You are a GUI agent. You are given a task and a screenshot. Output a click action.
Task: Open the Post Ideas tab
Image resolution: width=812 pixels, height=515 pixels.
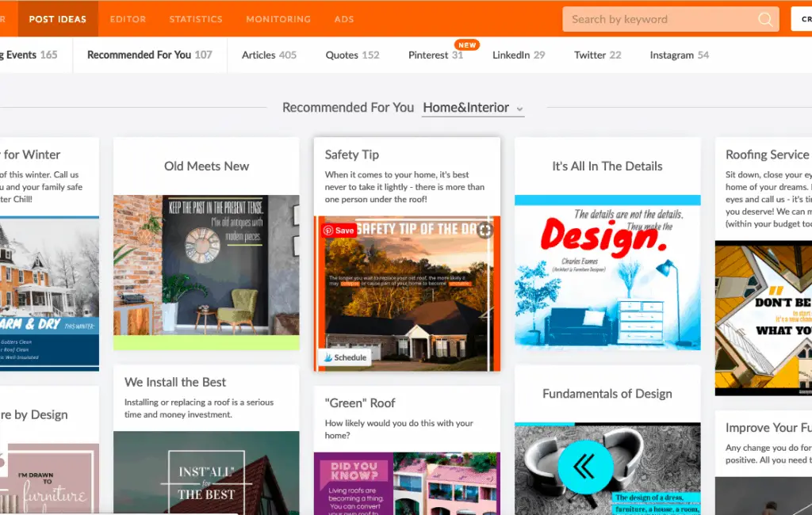pyautogui.click(x=57, y=19)
